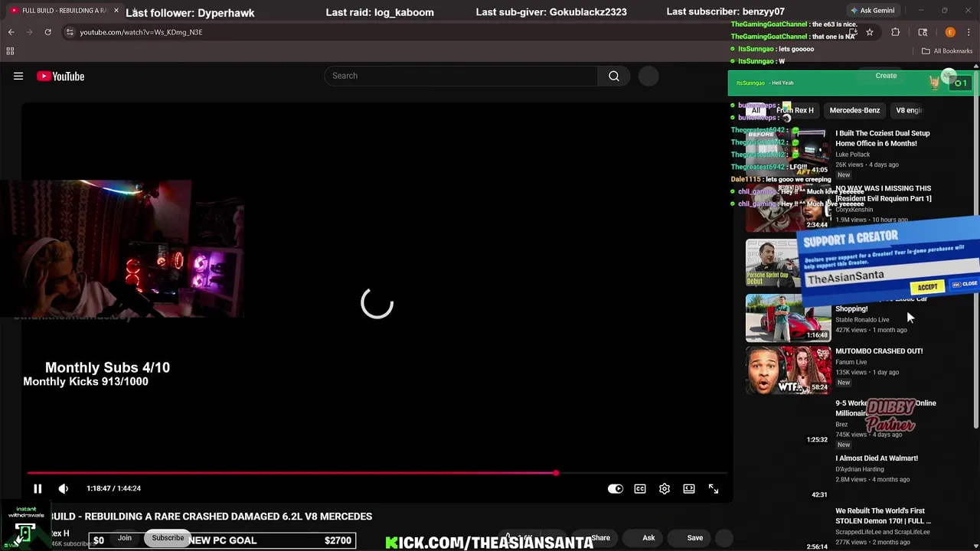Click the youtube.com URL address field
Screen dimensions: 980x551
[141, 32]
